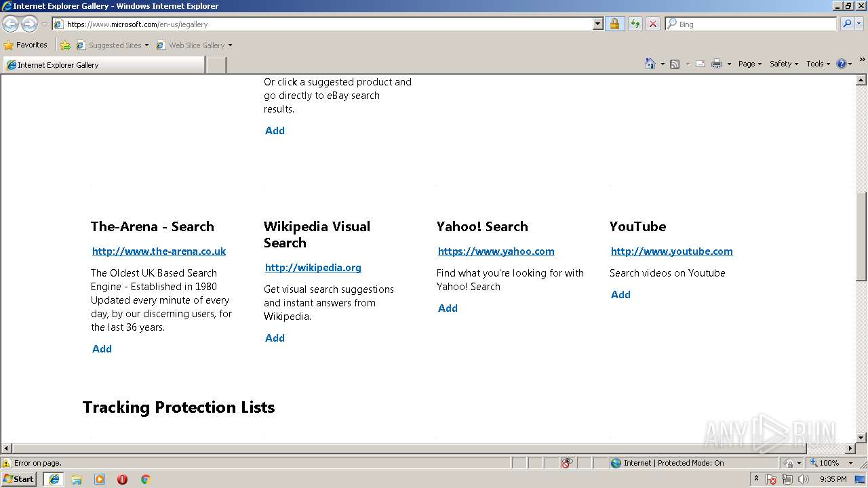Click the Start button
868x488 pixels.
click(19, 479)
